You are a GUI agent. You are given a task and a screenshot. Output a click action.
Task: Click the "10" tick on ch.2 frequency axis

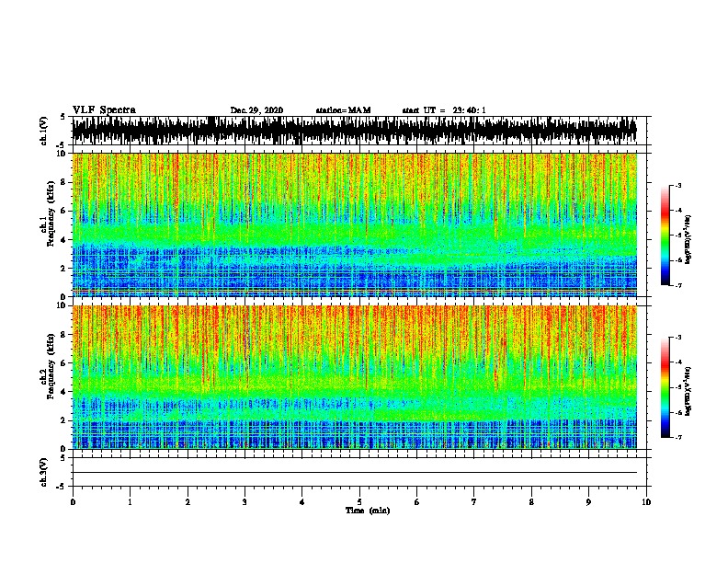point(63,305)
